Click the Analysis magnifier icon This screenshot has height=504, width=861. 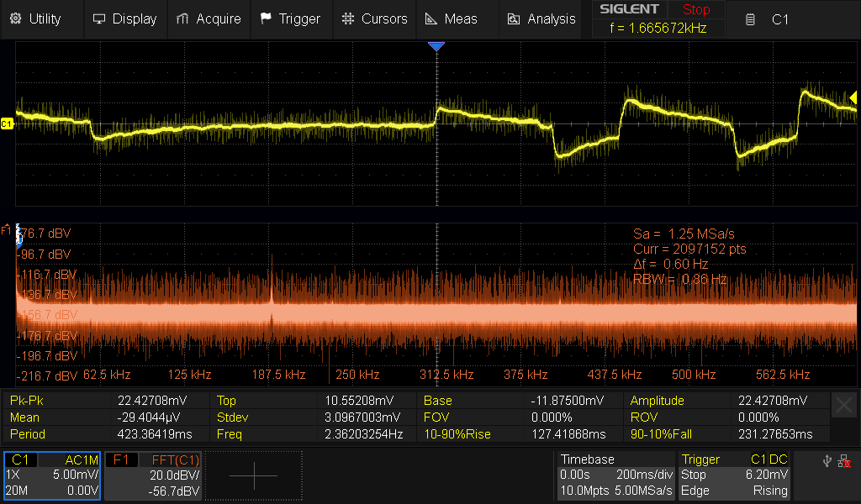click(x=514, y=18)
